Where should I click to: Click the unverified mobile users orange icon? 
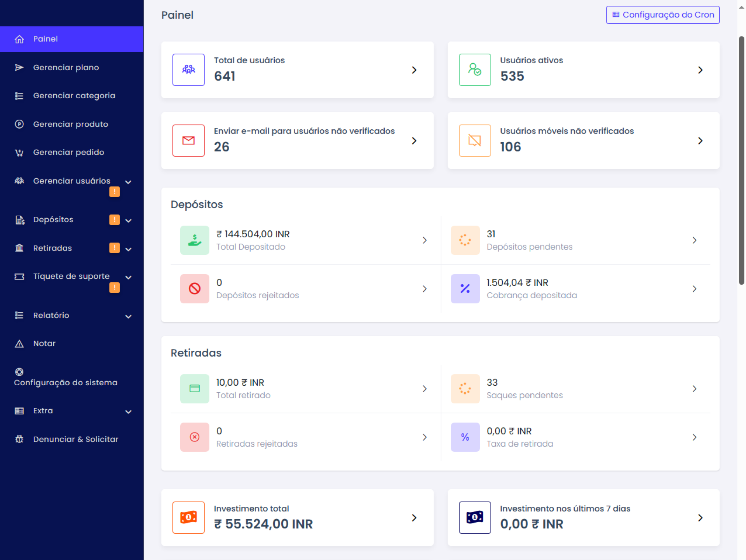[x=474, y=141]
